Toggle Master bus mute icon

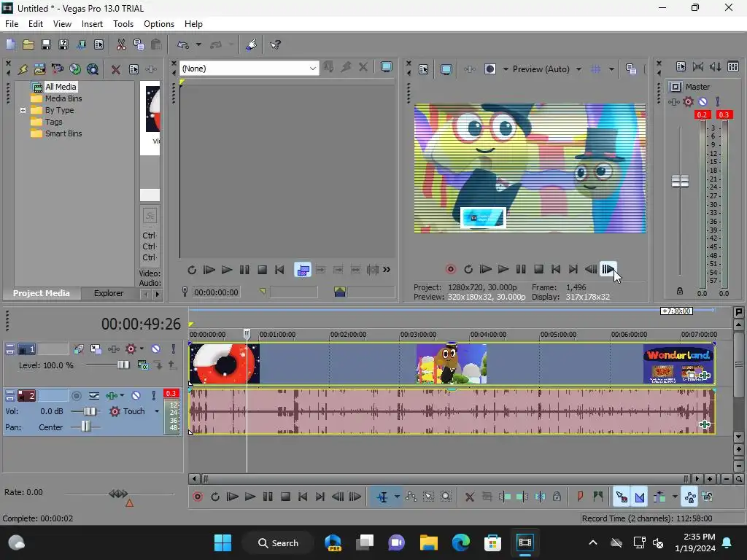click(703, 101)
